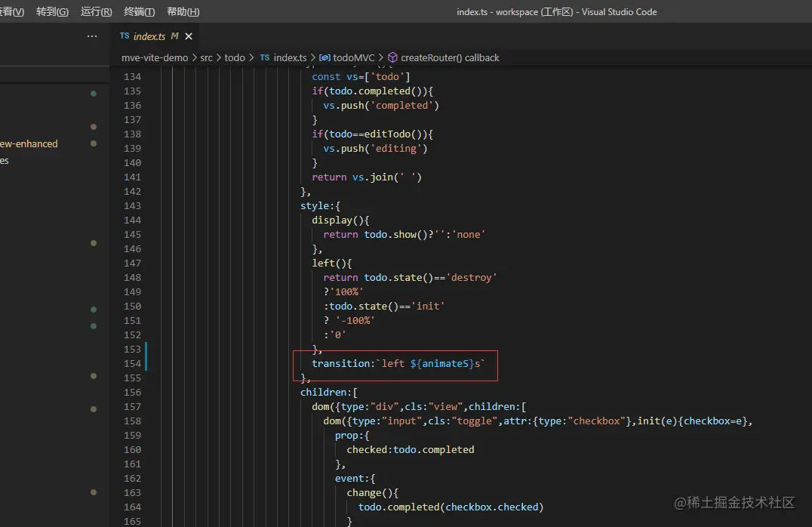
Task: Click src breadcrumb segment
Action: pos(207,57)
